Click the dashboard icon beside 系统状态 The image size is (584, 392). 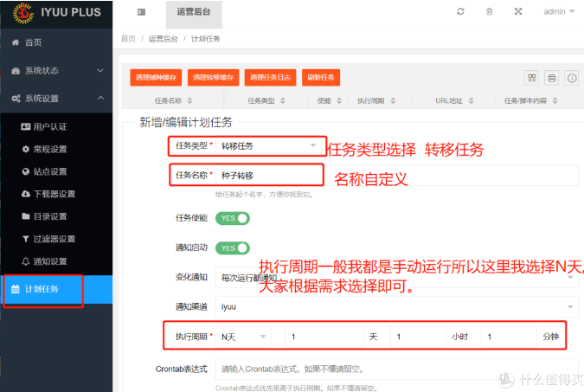point(16,71)
